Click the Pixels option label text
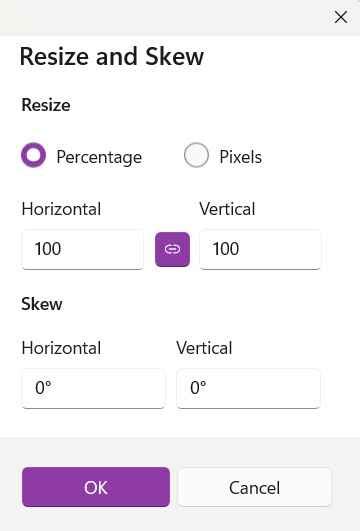The image size is (360, 531). (241, 157)
